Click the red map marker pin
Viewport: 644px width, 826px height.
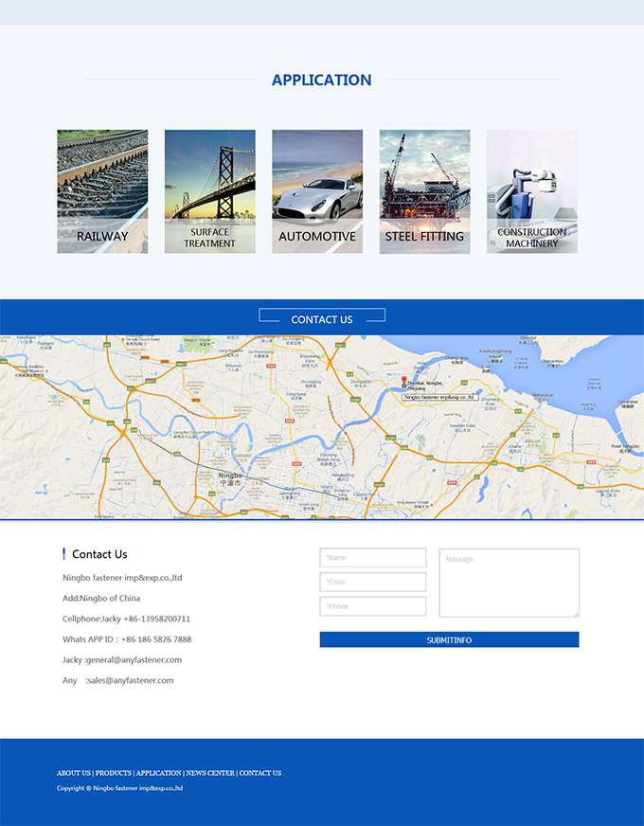point(404,382)
